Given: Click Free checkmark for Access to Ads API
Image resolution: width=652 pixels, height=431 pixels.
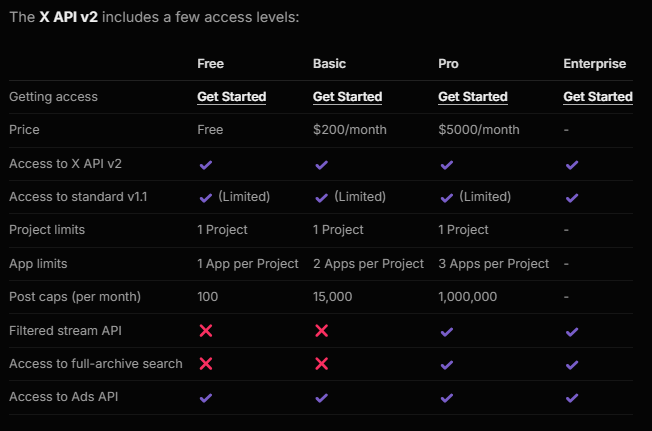Looking at the screenshot, I should click(206, 398).
